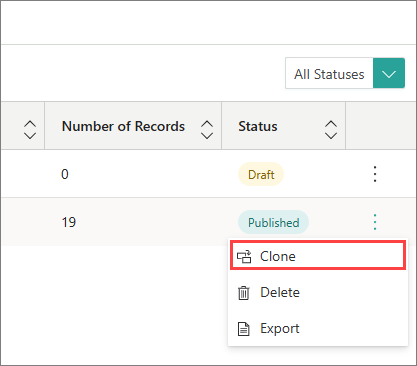
Task: Click the trash can Delete icon
Action: 244,293
